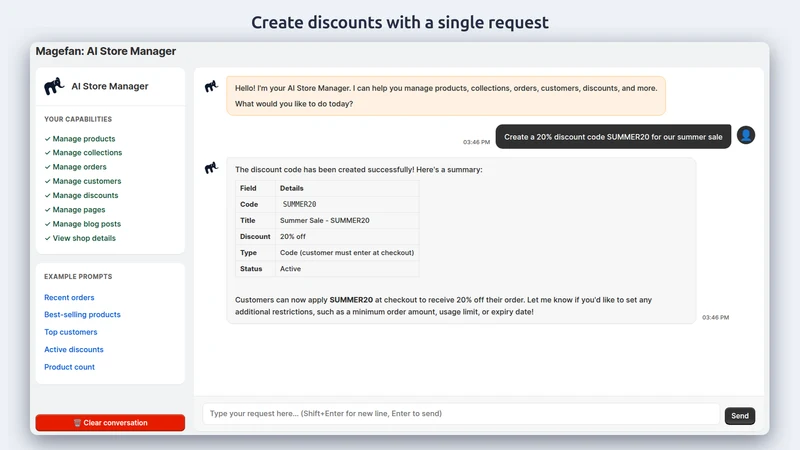Viewport: 800px width, 450px height.
Task: Use the Top customers example prompt
Action: pyautogui.click(x=70, y=332)
